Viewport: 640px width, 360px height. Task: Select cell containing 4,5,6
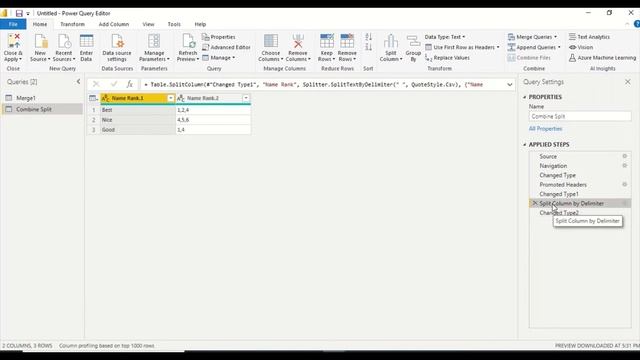213,120
